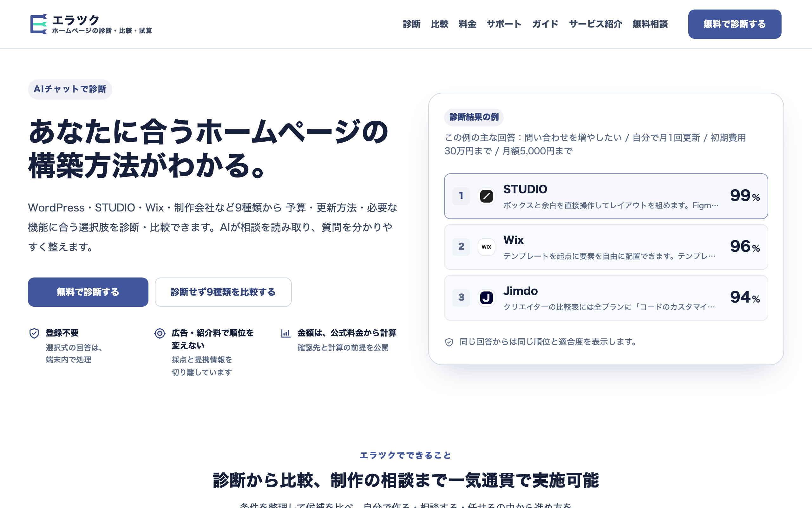
Task: Click the text 確認先と計算の前提を公開
Action: [x=343, y=348]
